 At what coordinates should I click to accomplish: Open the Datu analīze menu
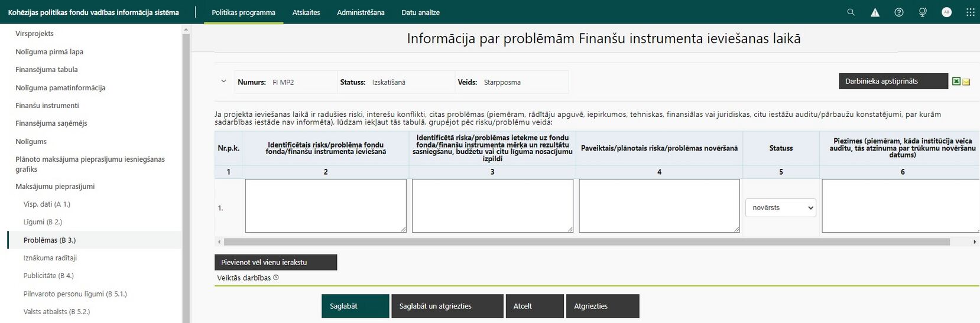pos(420,12)
